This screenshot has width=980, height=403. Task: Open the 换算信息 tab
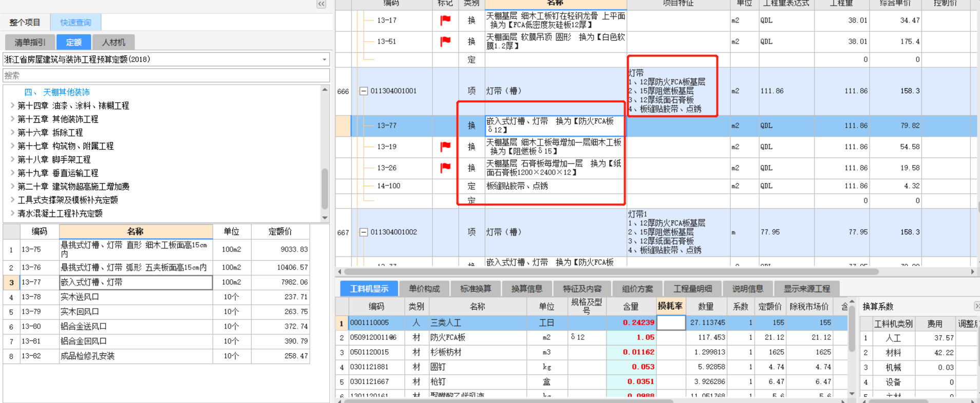coord(527,289)
